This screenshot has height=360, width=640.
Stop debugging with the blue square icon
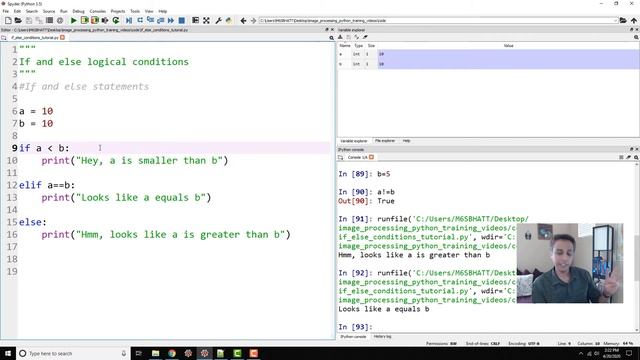(x=182, y=20)
